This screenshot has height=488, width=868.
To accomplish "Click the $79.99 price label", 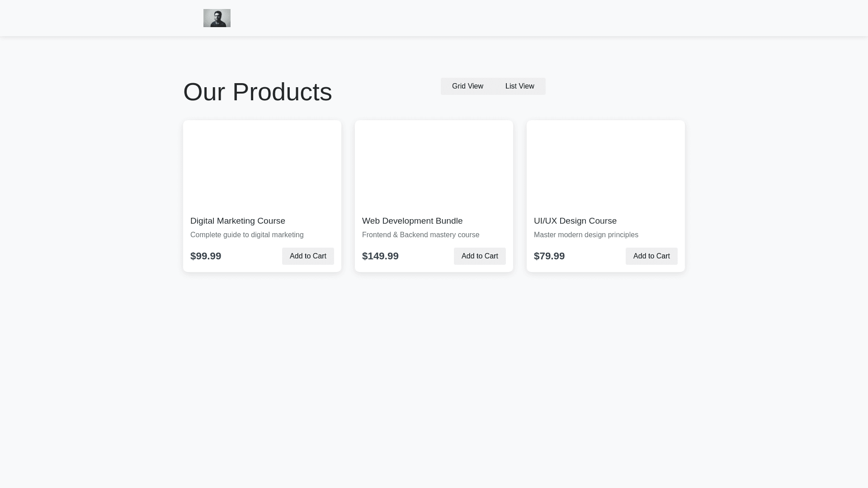I will [549, 256].
